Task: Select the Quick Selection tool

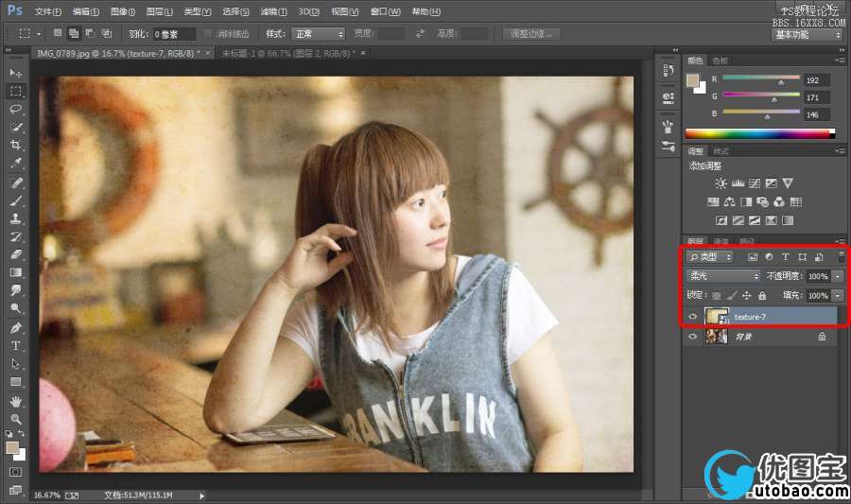Action: pos(16,127)
